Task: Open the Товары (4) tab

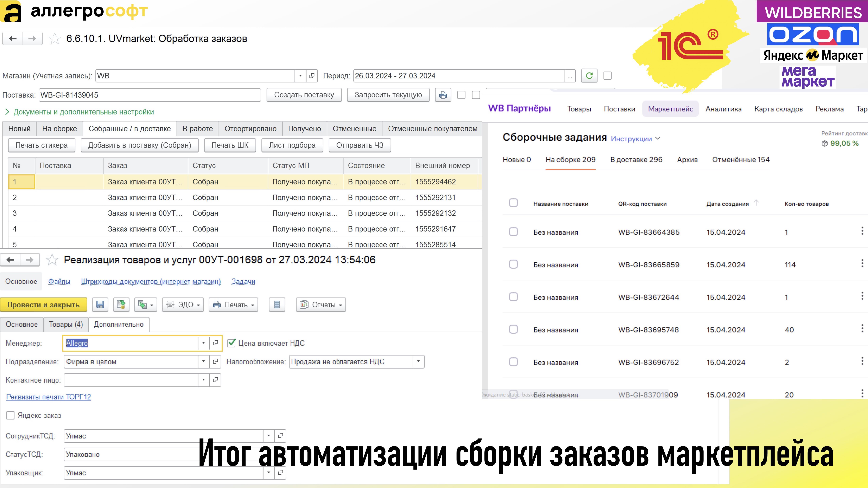Action: [x=66, y=324]
